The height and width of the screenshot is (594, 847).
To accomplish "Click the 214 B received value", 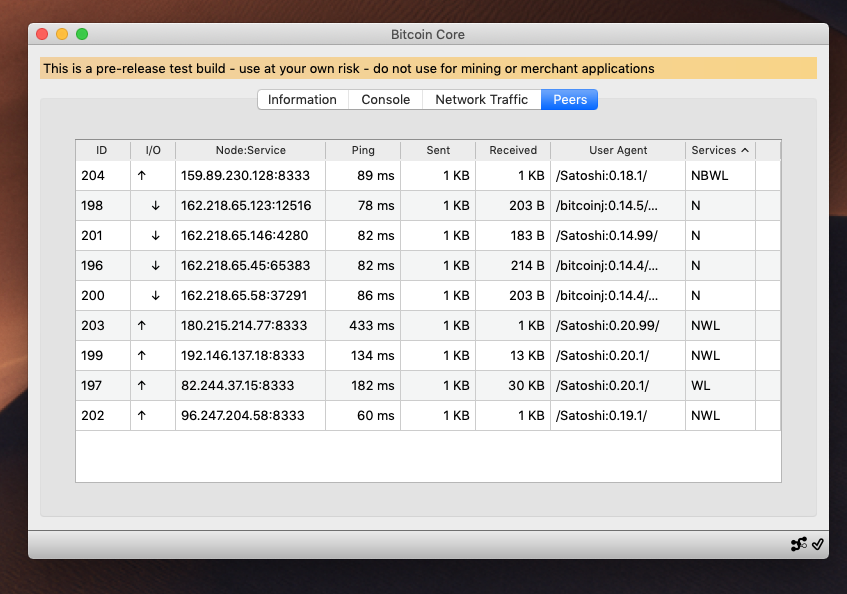I will click(527, 266).
